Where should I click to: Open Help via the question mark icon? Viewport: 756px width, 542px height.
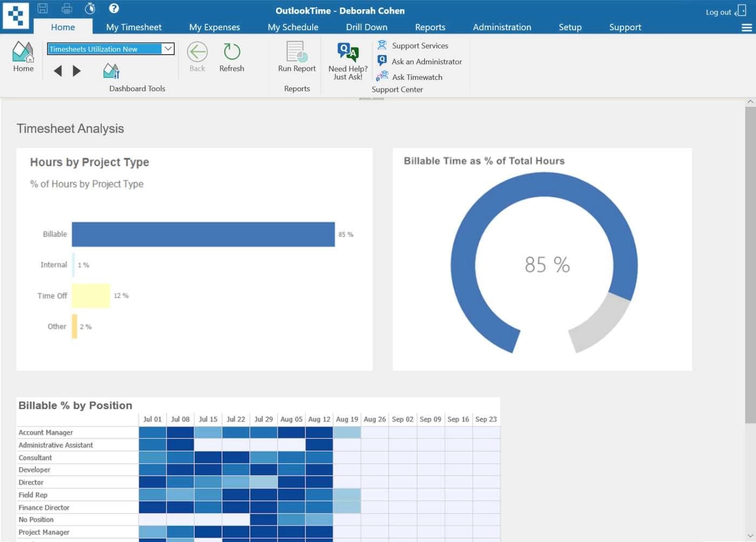point(113,8)
